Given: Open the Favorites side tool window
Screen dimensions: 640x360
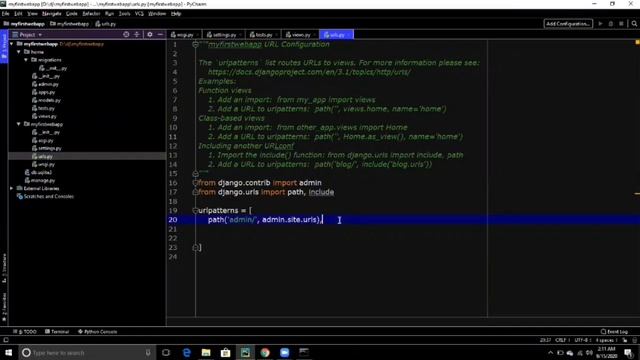Looking at the screenshot, I should [4, 307].
